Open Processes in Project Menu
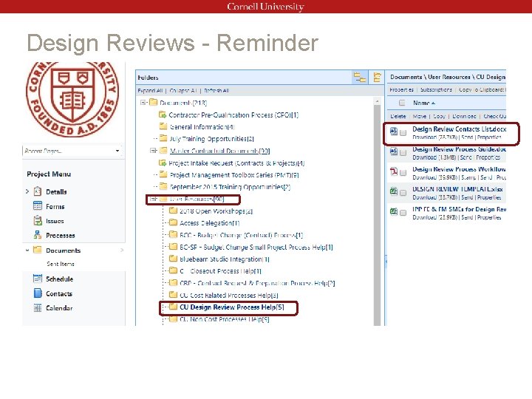532x399 pixels. tap(61, 236)
